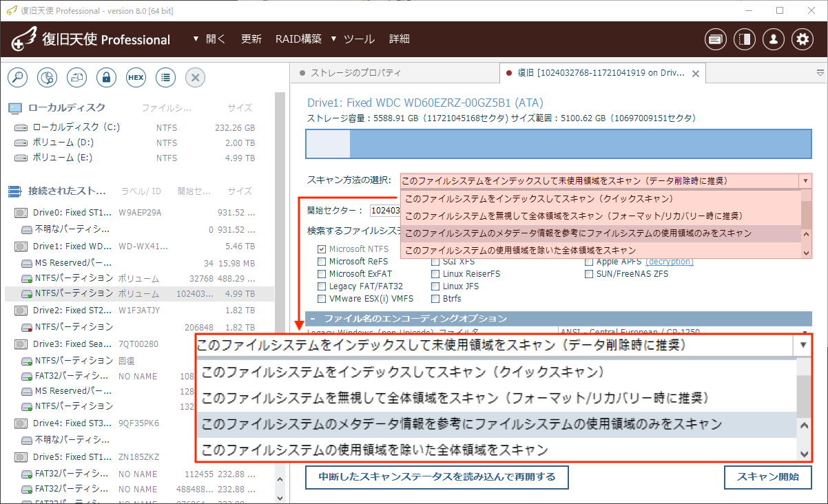The height and width of the screenshot is (504, 828).
Task: Click the hard drive icon of Drive3
Action: 21,344
